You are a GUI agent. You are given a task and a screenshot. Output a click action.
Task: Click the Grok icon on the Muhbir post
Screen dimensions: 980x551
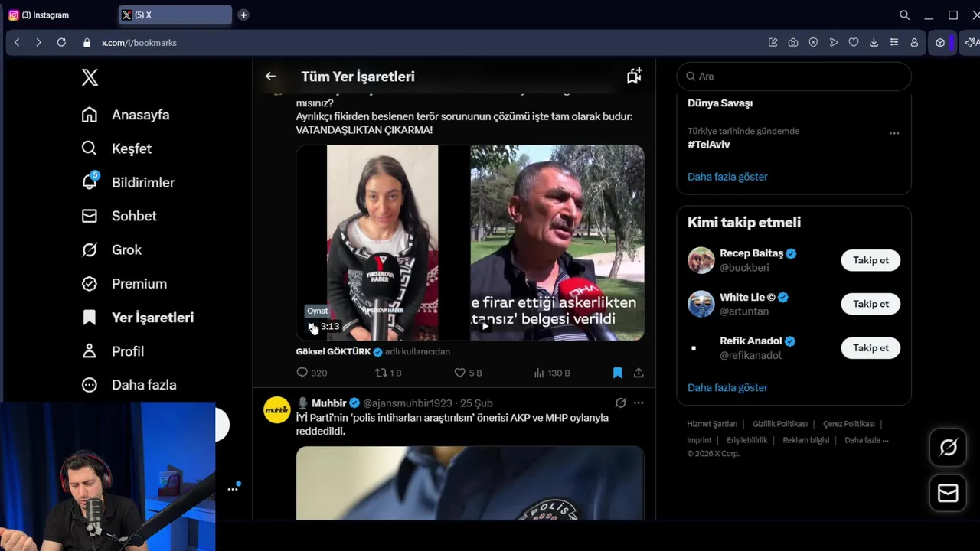coord(620,403)
